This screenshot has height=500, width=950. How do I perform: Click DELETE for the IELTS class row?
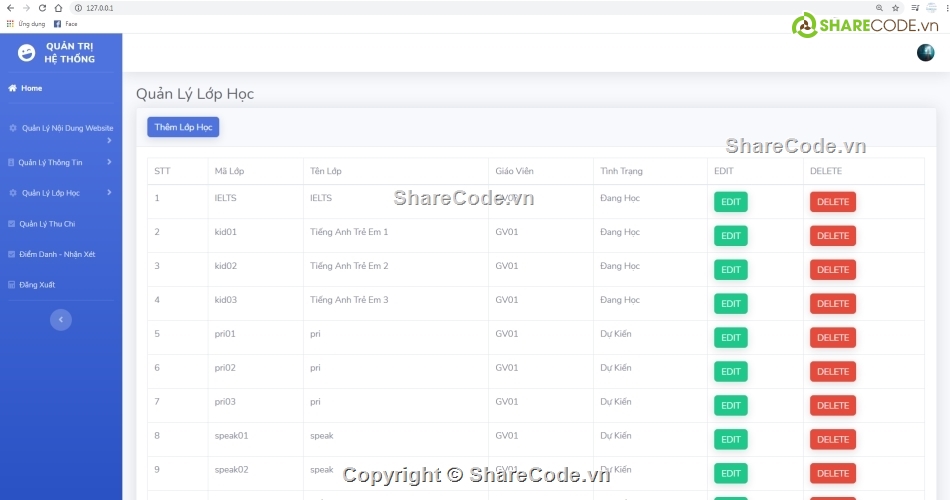(x=832, y=202)
